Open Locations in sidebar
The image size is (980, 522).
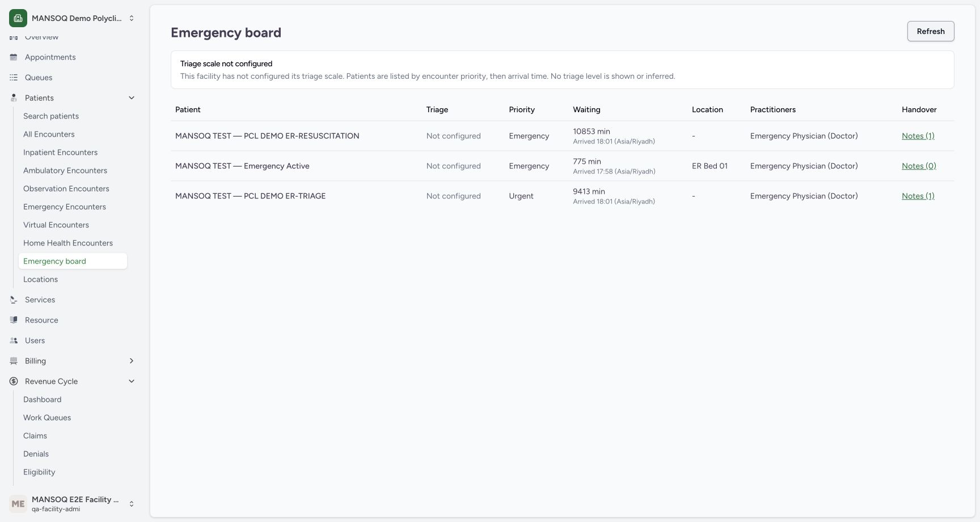(40, 279)
